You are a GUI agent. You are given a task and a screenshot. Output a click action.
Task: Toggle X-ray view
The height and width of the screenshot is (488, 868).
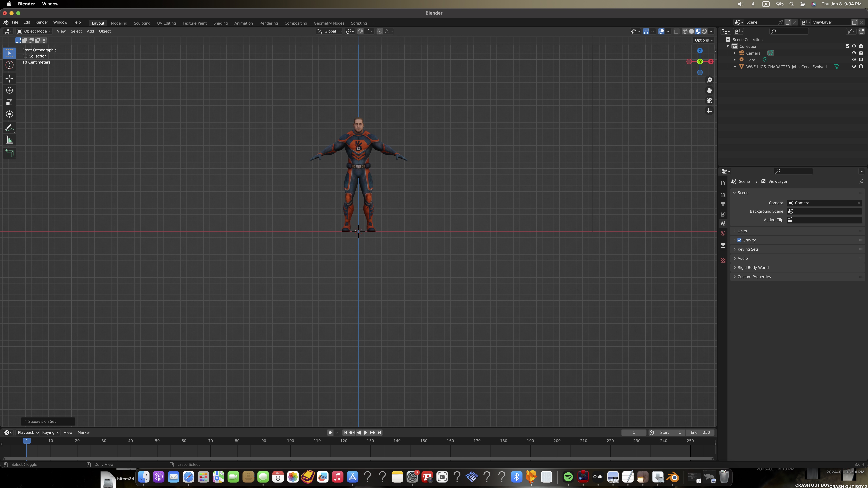(676, 31)
